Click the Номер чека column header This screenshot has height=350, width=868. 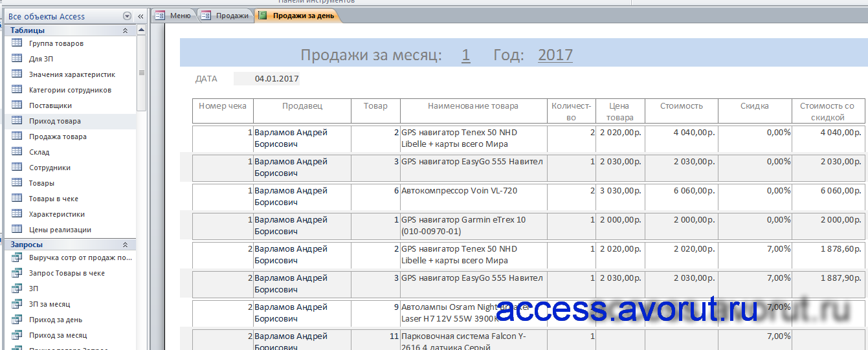(223, 111)
